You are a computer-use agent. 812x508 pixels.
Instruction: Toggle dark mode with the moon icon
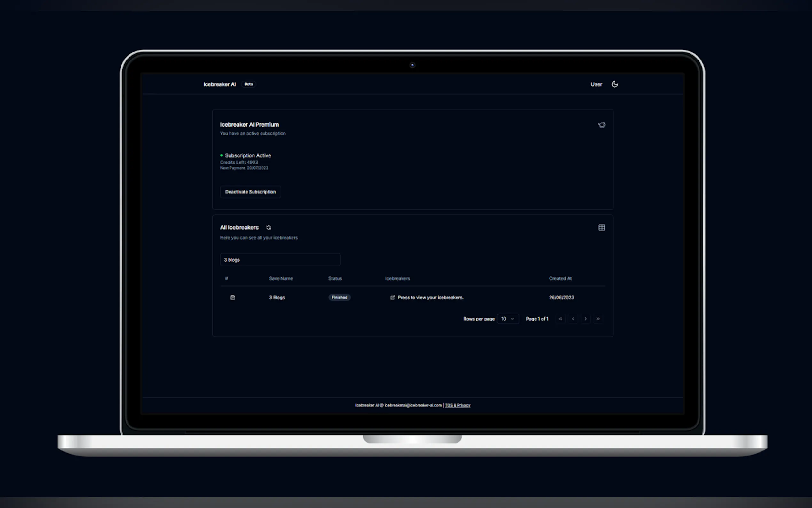pyautogui.click(x=614, y=84)
